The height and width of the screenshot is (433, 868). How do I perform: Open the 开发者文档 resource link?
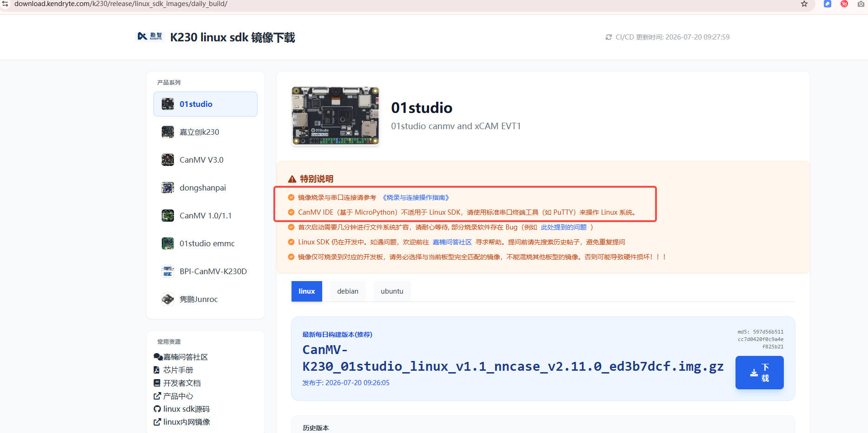tap(182, 383)
